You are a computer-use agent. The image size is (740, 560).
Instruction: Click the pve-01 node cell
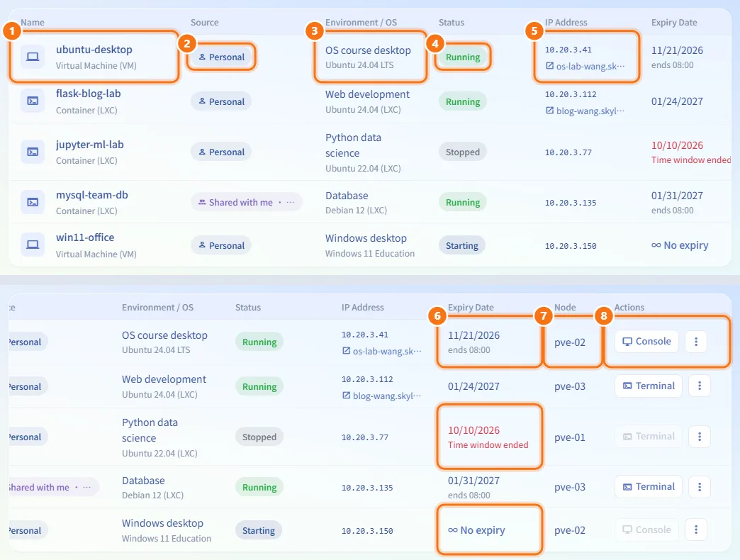(570, 437)
